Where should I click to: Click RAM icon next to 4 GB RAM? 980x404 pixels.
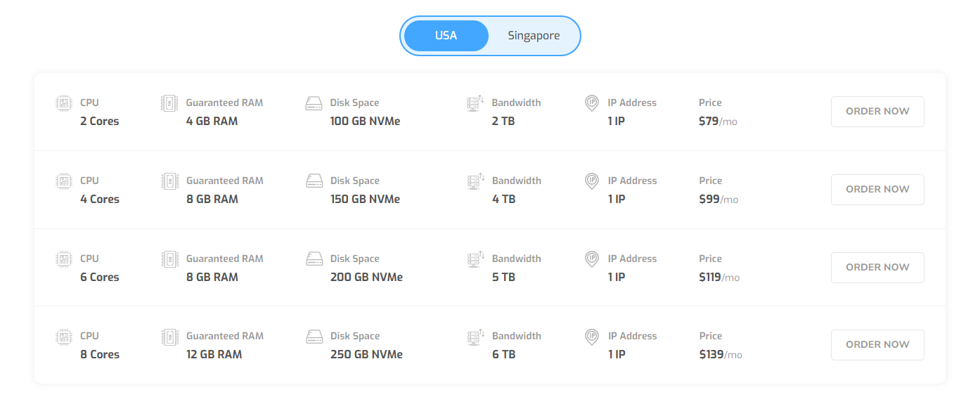point(169,103)
